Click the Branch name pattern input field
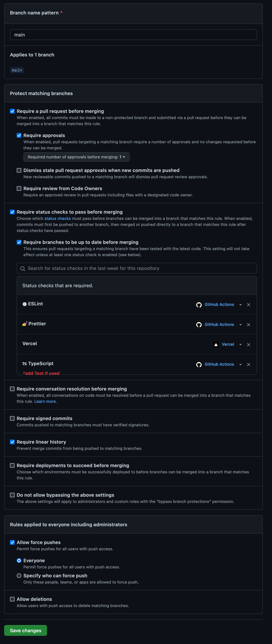Viewport: 272px width, 644px height. pos(133,34)
